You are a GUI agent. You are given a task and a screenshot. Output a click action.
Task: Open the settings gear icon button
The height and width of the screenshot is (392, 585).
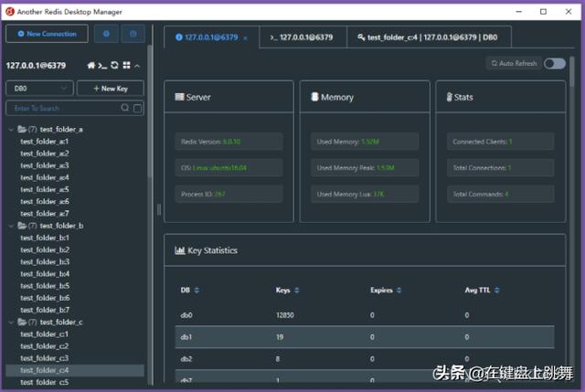click(106, 34)
